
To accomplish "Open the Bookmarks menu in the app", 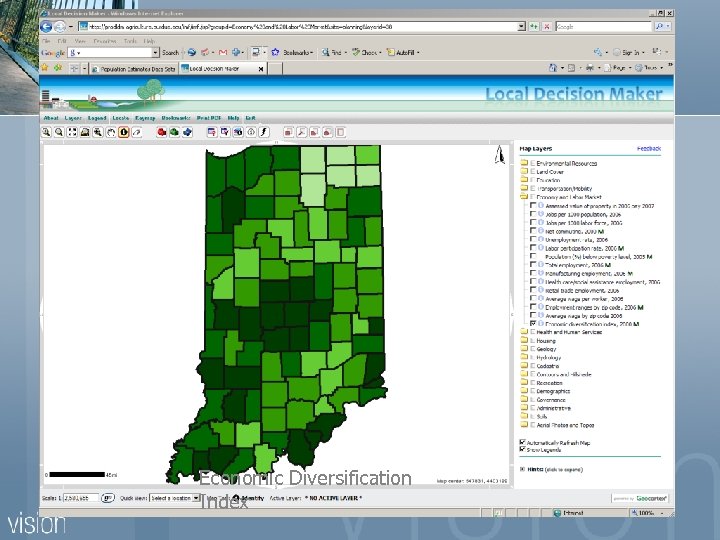I will tap(174, 117).
